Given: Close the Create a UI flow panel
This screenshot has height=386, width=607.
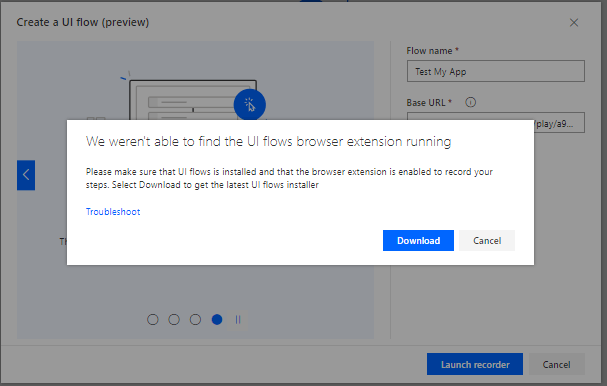Looking at the screenshot, I should click(574, 23).
